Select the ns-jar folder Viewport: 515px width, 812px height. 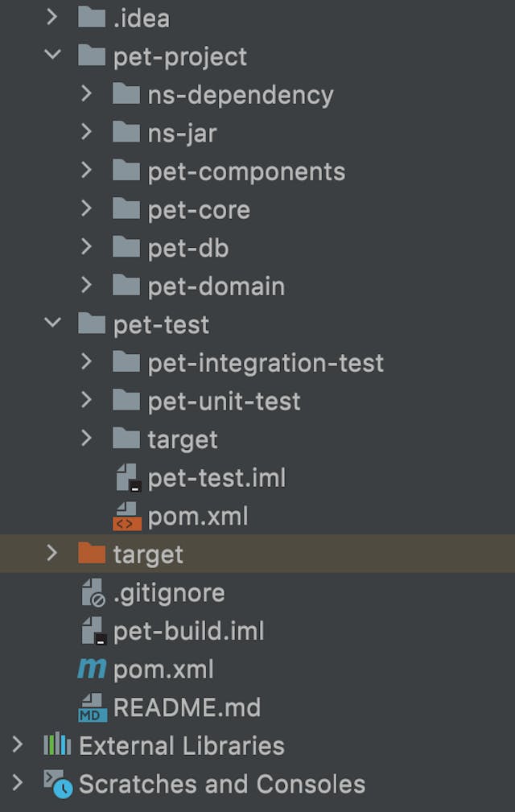pos(182,133)
